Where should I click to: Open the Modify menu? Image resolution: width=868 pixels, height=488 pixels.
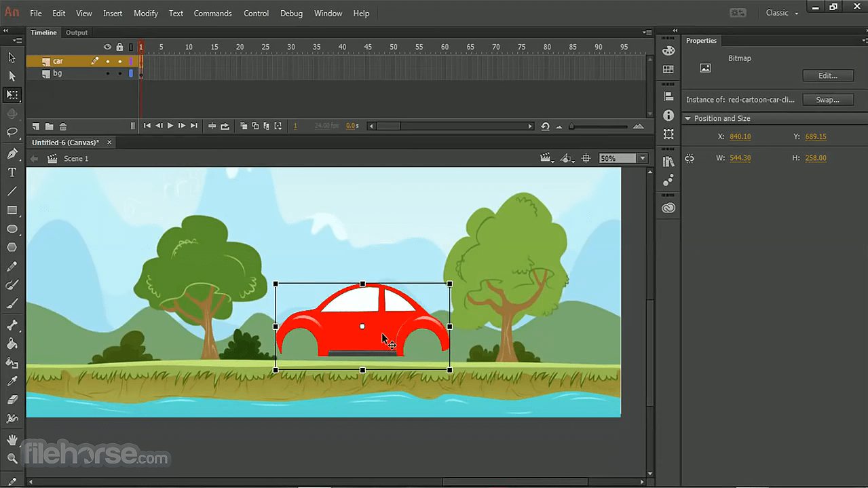[145, 13]
